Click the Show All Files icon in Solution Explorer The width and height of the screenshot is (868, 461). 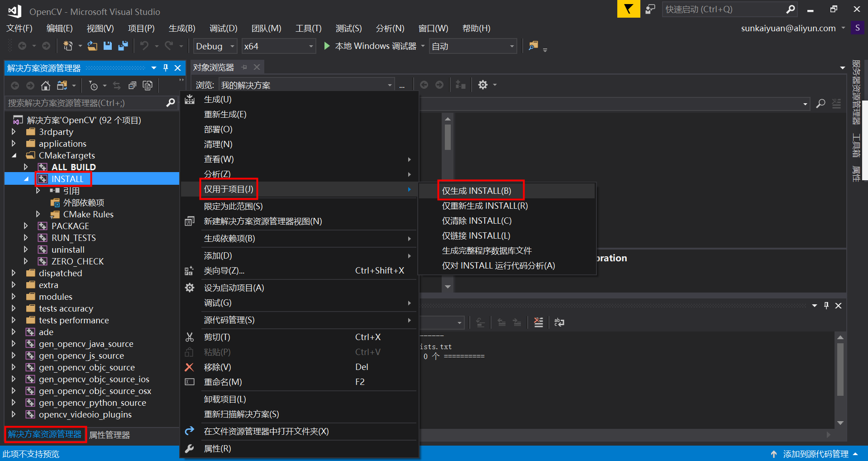point(148,85)
